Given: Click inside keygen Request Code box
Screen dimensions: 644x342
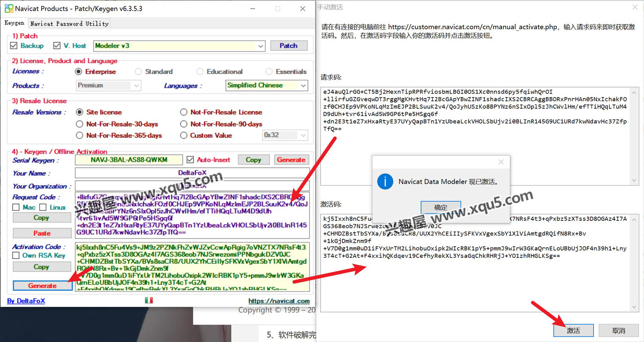Looking at the screenshot, I should (x=192, y=216).
